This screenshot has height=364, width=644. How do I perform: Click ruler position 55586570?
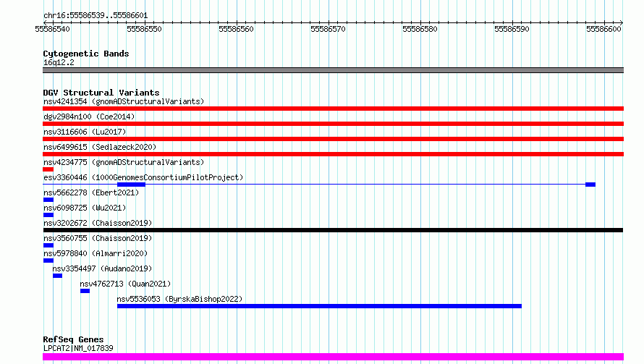pos(329,29)
